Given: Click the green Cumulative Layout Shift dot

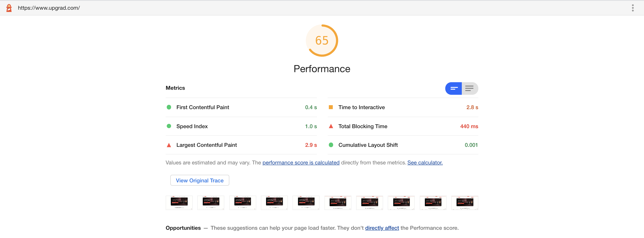Looking at the screenshot, I should tap(331, 145).
